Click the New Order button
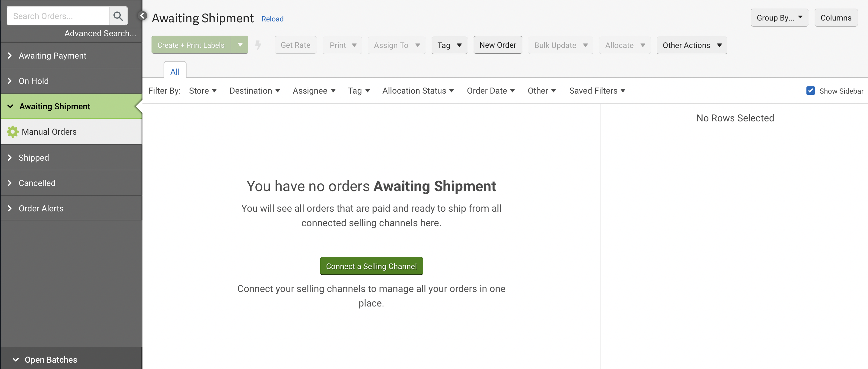This screenshot has width=868, height=369. pos(497,45)
